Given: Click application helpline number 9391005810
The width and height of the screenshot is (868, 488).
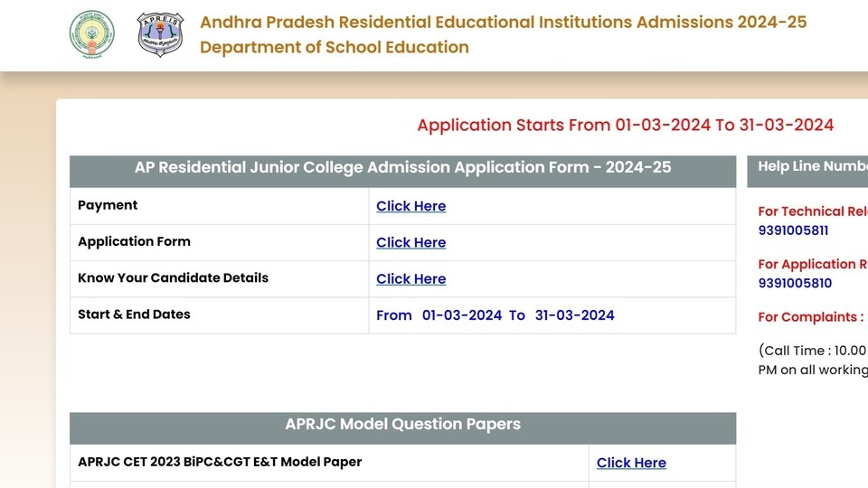Looking at the screenshot, I should point(795,283).
